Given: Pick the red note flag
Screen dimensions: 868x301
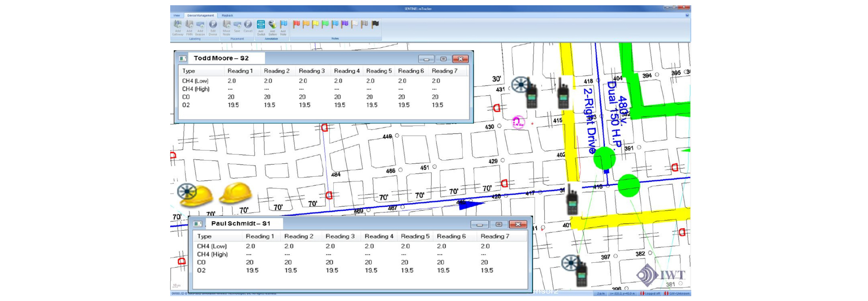Looking at the screenshot, I should coord(296,24).
